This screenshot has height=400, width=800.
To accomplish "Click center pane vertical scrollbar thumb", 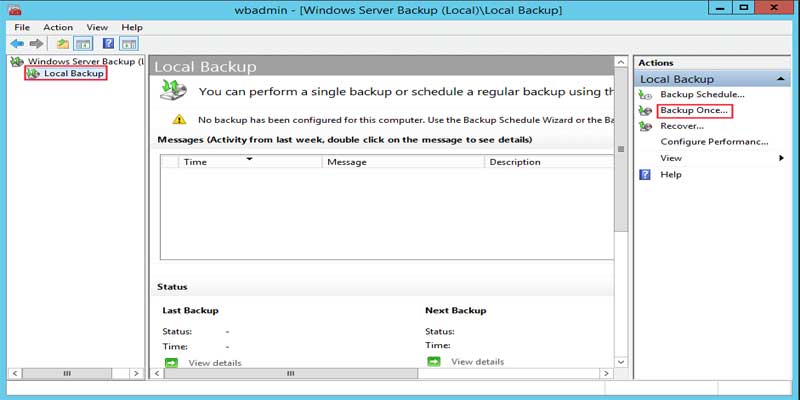I will (621, 149).
